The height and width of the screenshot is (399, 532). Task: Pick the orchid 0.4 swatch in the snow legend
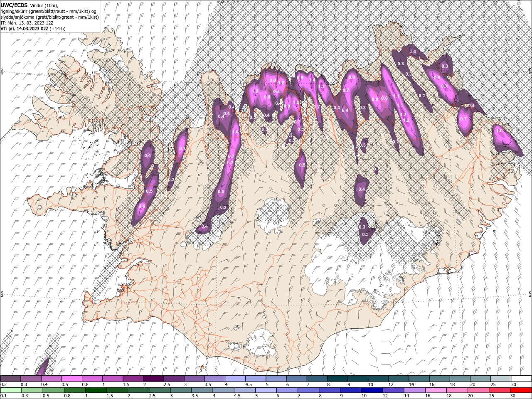point(52,378)
